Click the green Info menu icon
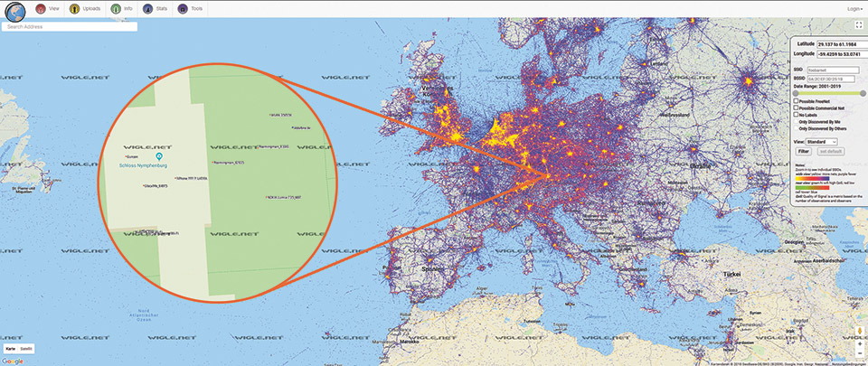This screenshot has width=868, height=366. pyautogui.click(x=115, y=9)
